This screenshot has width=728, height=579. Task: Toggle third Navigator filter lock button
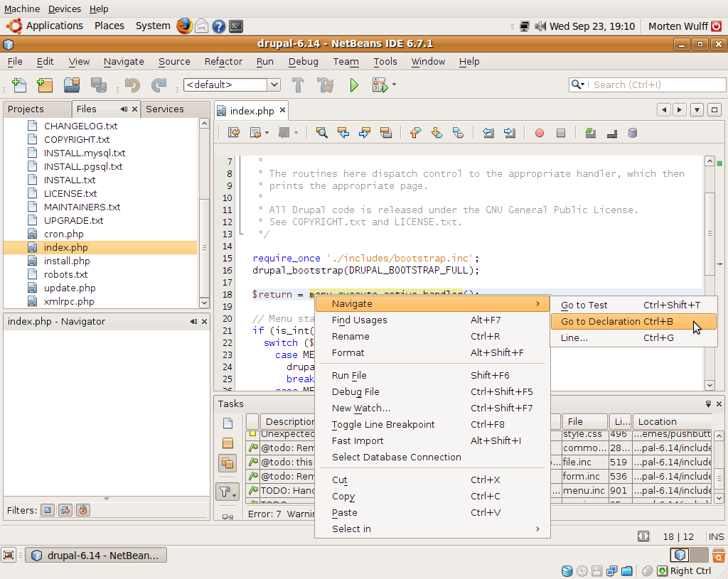82,510
